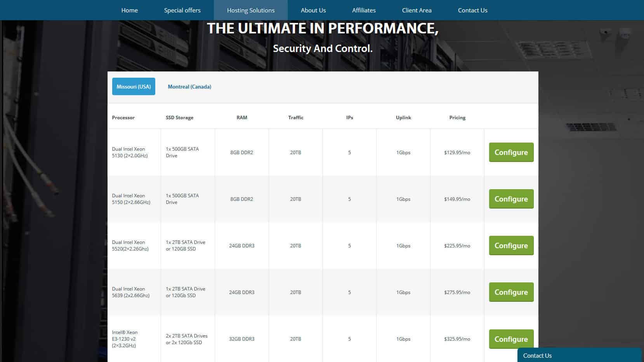
Task: Click the RAM column header
Action: pyautogui.click(x=242, y=118)
